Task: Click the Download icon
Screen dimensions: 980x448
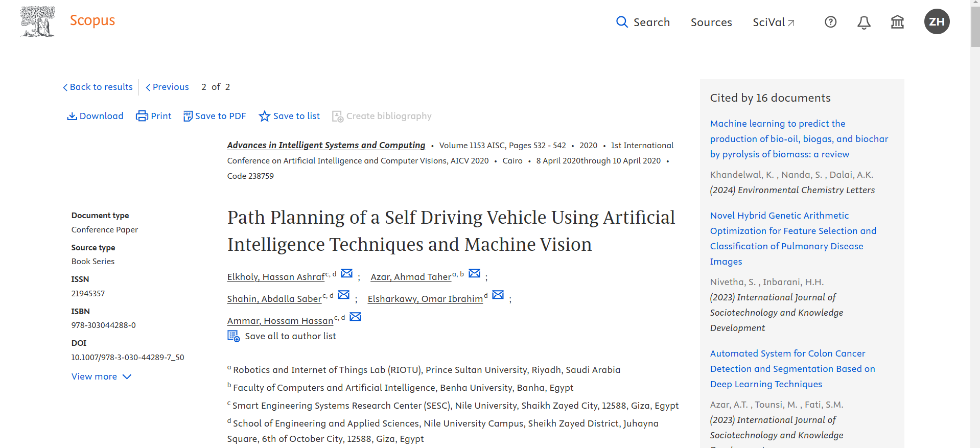Action: pyautogui.click(x=72, y=116)
